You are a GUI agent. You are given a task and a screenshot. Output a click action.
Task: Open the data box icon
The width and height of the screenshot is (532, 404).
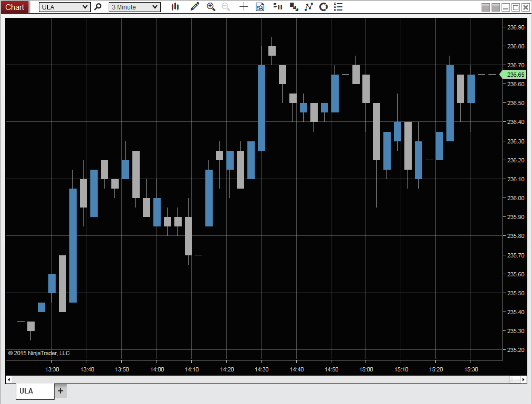260,7
